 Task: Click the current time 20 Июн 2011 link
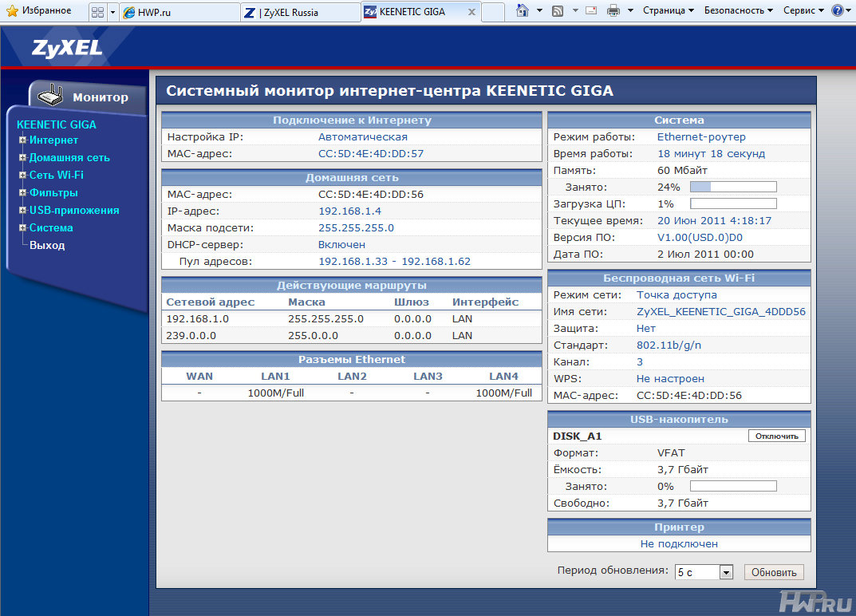coord(714,220)
